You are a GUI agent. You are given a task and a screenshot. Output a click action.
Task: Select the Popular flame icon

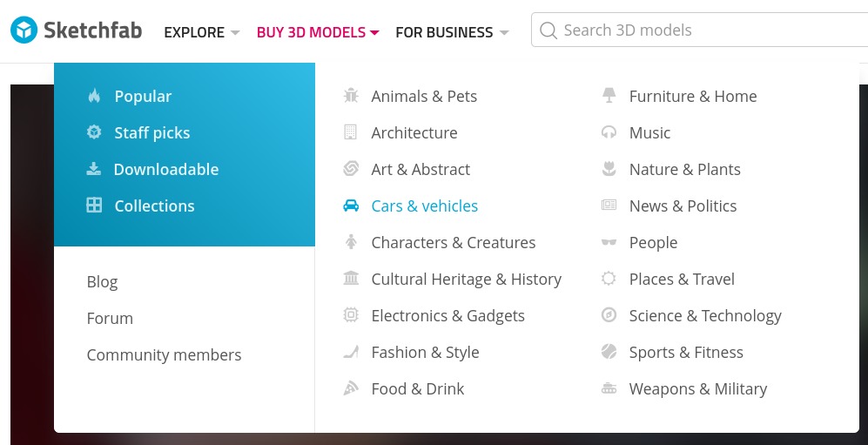(x=94, y=96)
